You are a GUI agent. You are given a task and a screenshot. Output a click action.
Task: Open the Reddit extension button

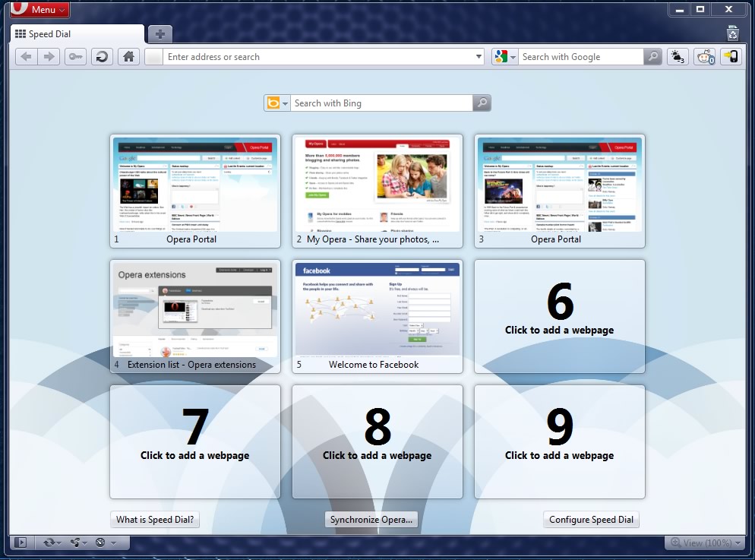(x=705, y=57)
